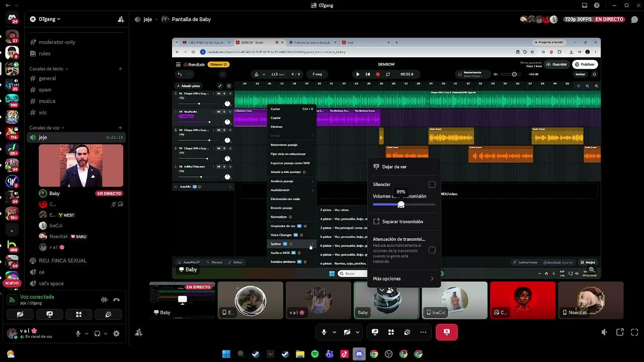Collapse the Canales de texto category
The width and height of the screenshot is (644, 362).
[48, 69]
